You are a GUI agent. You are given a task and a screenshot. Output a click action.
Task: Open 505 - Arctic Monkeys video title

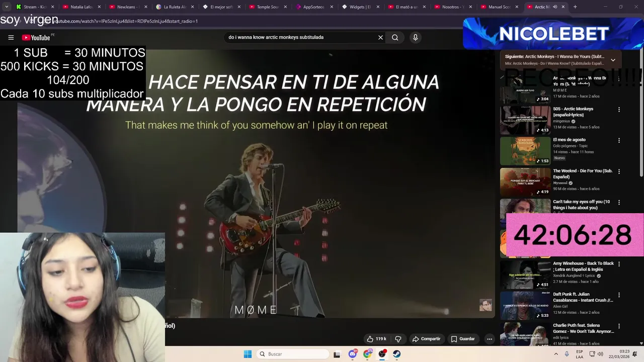click(573, 112)
